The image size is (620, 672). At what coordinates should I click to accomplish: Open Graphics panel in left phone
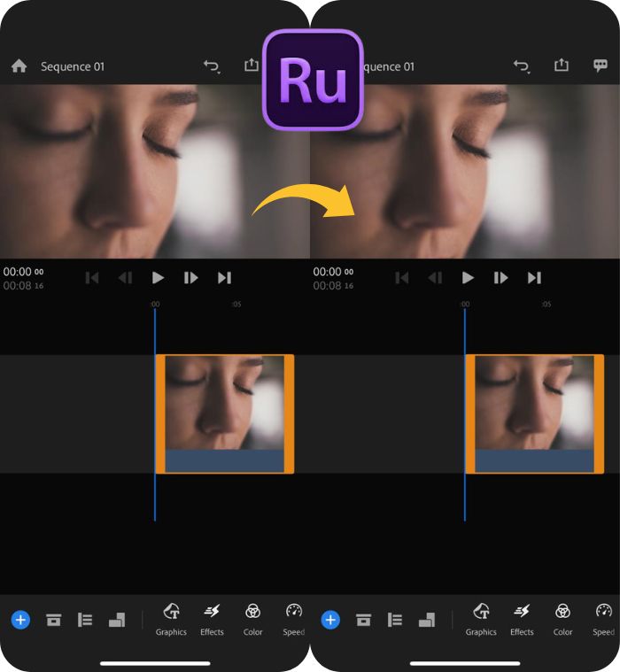point(171,620)
